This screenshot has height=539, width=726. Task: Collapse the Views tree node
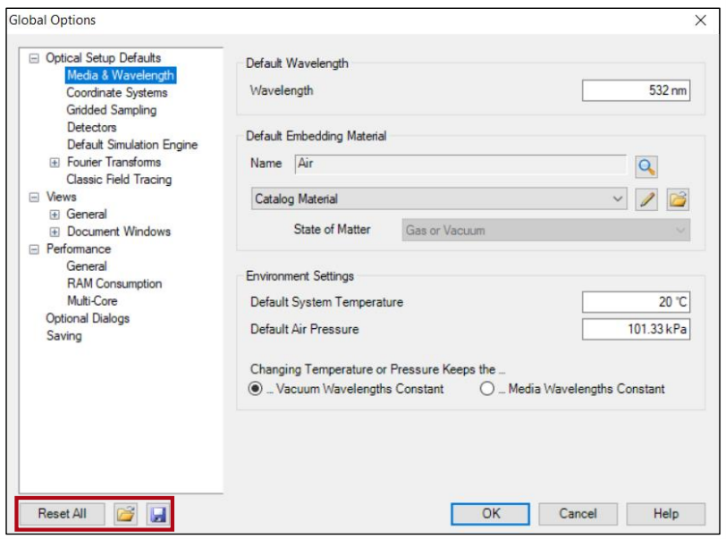tap(34, 197)
